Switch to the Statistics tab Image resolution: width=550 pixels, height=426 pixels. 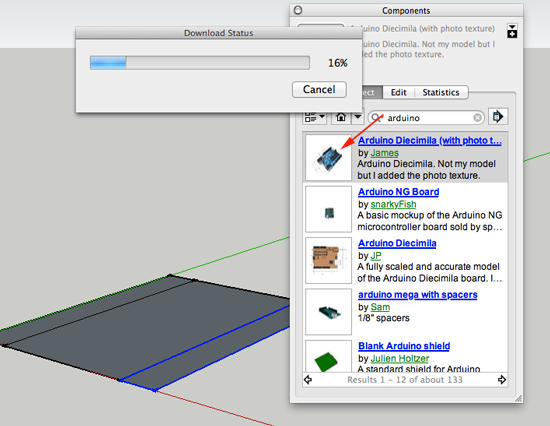tap(441, 92)
